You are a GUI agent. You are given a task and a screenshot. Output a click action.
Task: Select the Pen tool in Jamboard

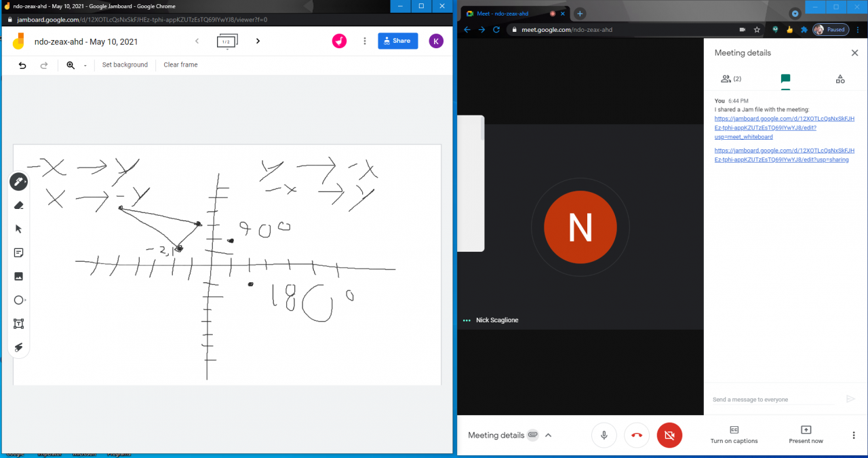pyautogui.click(x=18, y=182)
